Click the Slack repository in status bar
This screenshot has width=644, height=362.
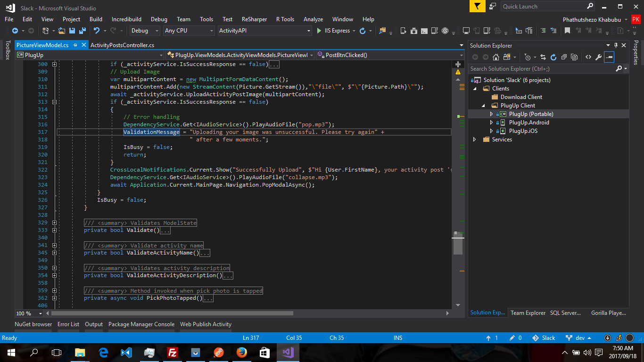click(544, 338)
